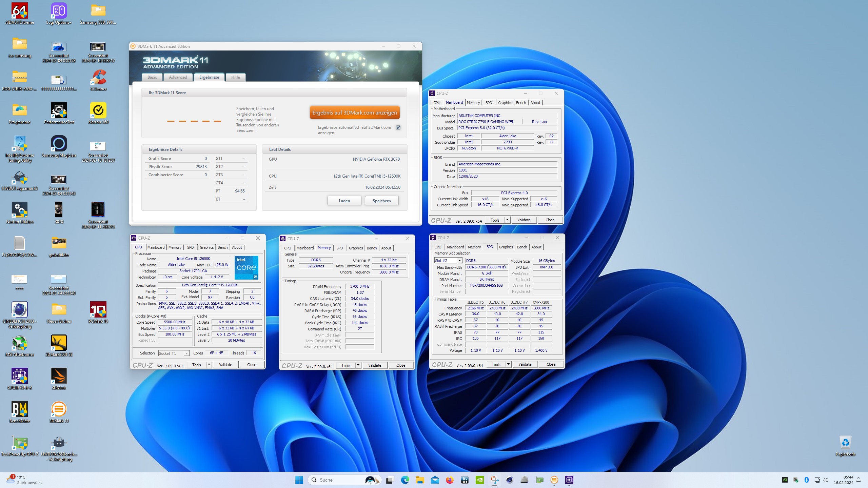Switch to Advanced tab in 3DMark 11
The image size is (868, 488).
point(178,77)
